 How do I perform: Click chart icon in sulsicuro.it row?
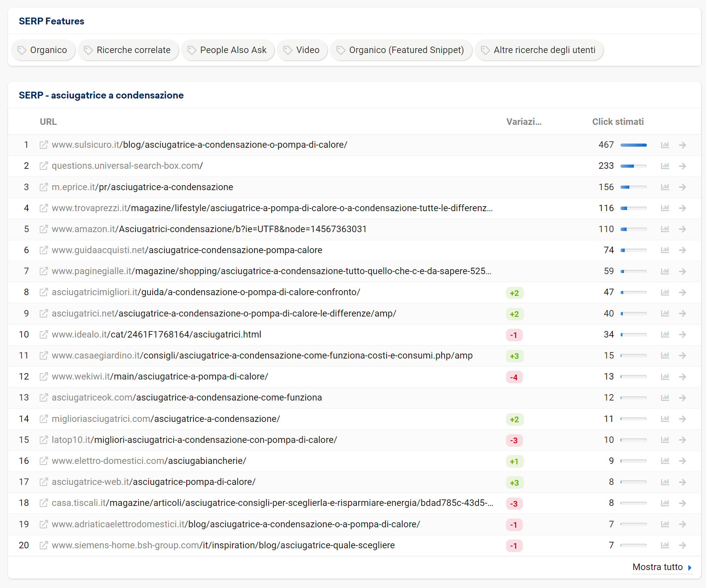point(665,145)
